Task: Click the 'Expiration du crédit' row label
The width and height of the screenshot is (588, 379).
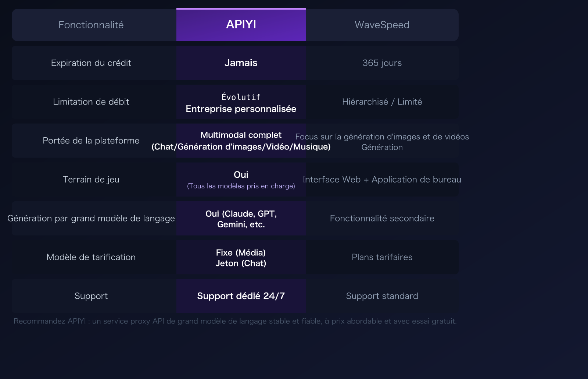Action: tap(91, 63)
